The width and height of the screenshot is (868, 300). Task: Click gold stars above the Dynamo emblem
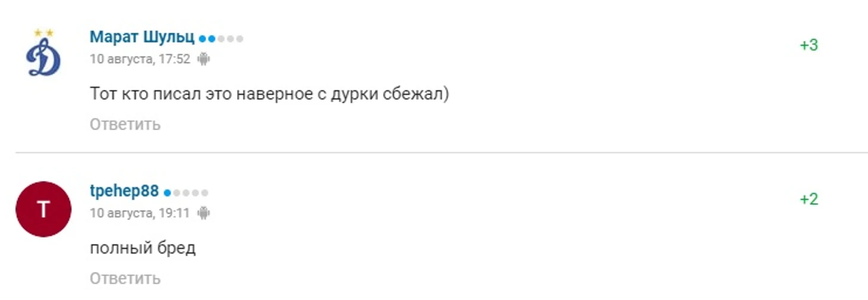[x=43, y=32]
